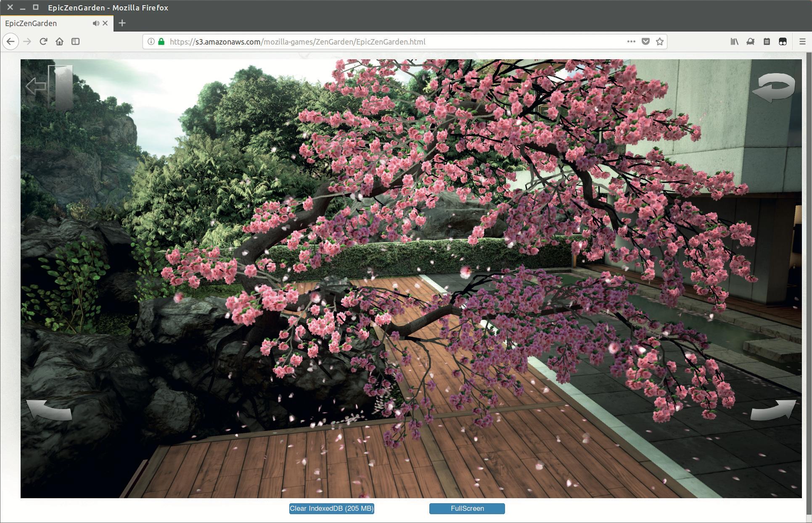The image size is (812, 523).
Task: Open a new tab with plus
Action: click(122, 23)
